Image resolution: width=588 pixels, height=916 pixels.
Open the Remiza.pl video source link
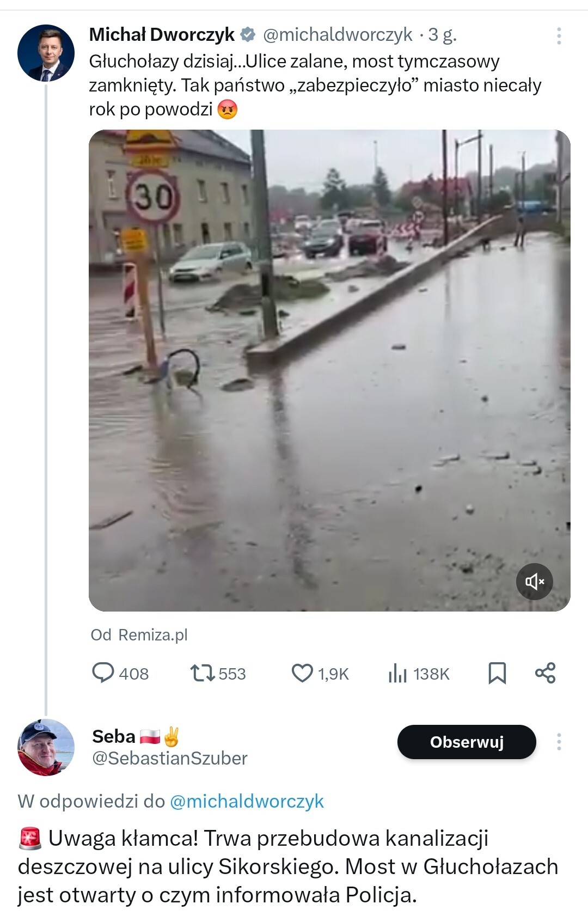pos(152,635)
